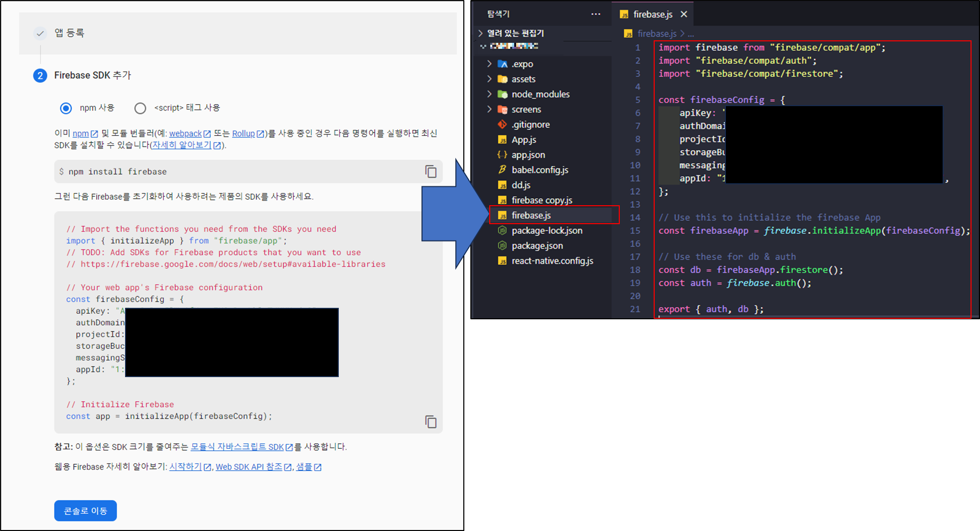Click the breadcrumb ellipsis after firebase.js

pyautogui.click(x=691, y=34)
